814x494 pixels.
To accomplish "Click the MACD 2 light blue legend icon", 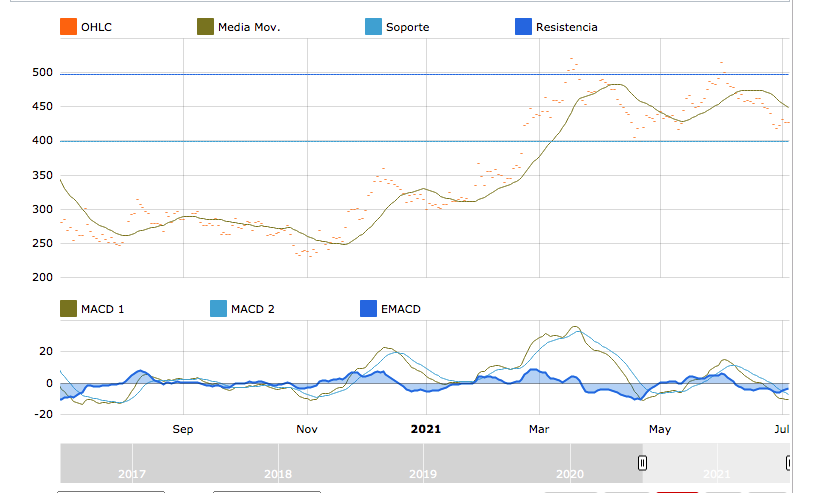I will (x=218, y=309).
